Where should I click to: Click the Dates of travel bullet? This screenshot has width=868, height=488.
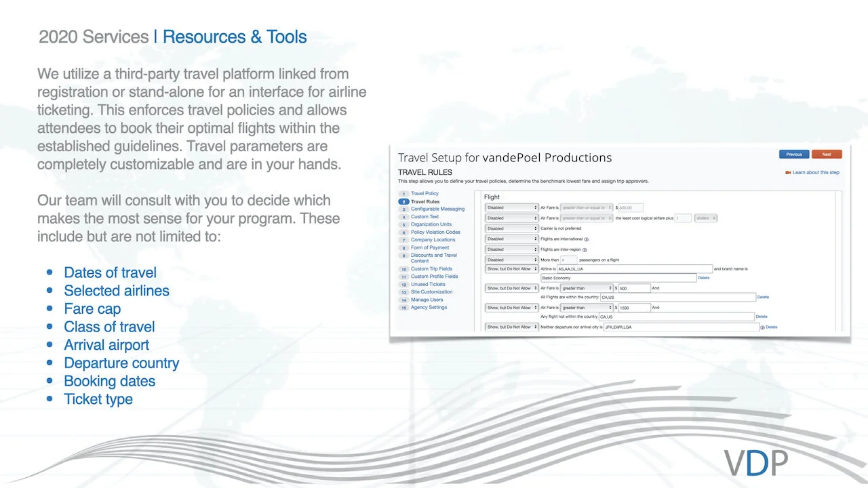[110, 272]
